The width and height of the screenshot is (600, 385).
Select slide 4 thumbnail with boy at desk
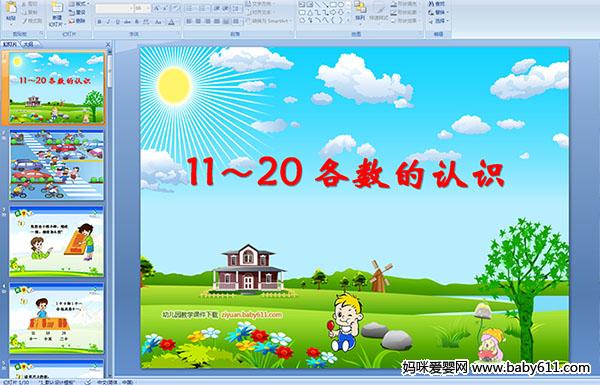point(57,318)
